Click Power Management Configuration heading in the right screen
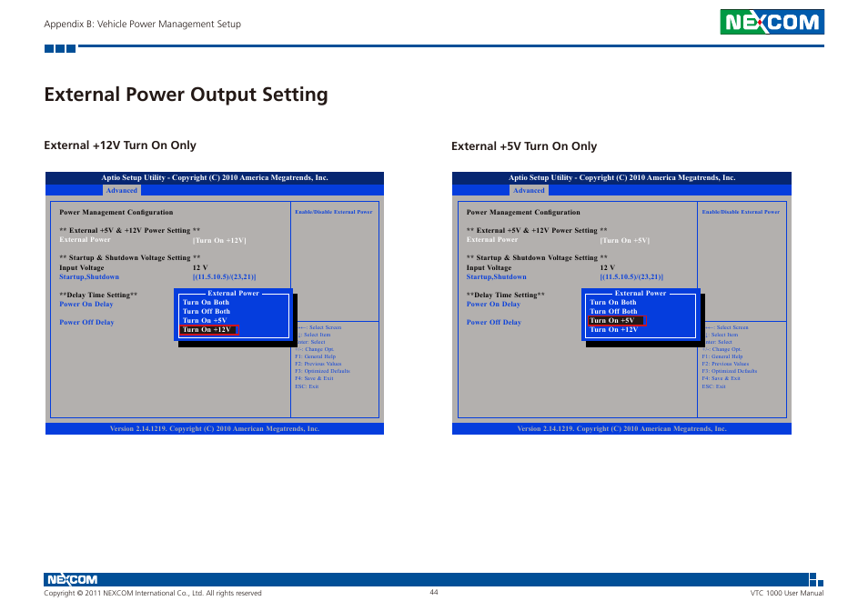 pos(523,213)
